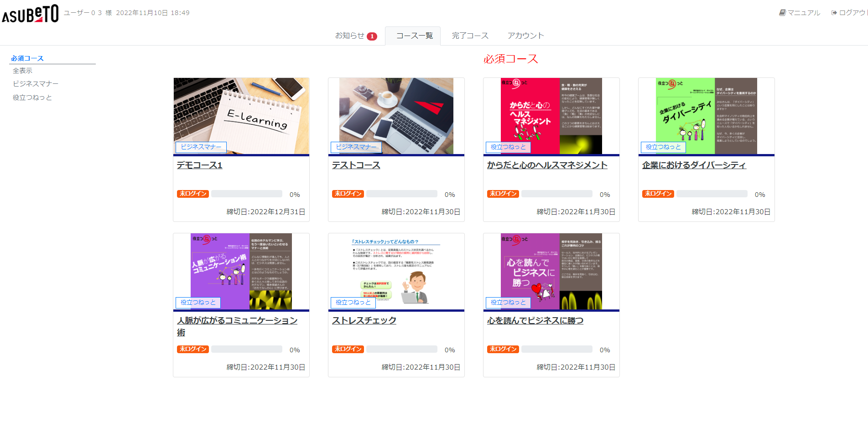Filter by ビジネスマナー in sidebar

coord(36,84)
